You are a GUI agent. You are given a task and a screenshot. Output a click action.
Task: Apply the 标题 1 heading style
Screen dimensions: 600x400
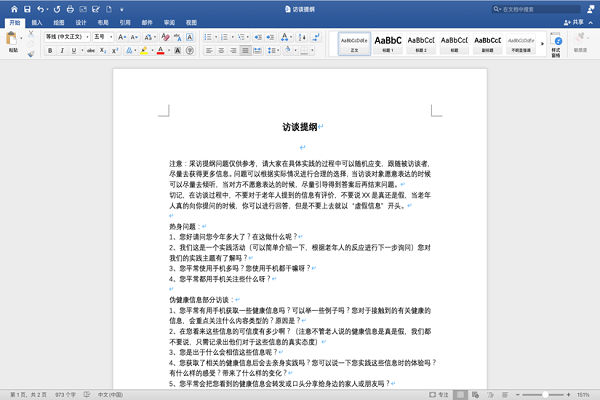click(x=388, y=43)
